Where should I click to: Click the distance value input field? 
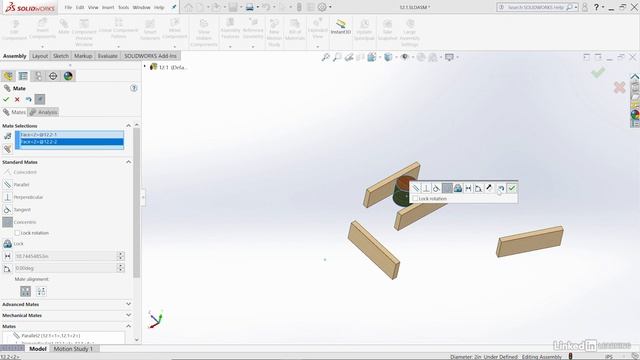[66, 256]
